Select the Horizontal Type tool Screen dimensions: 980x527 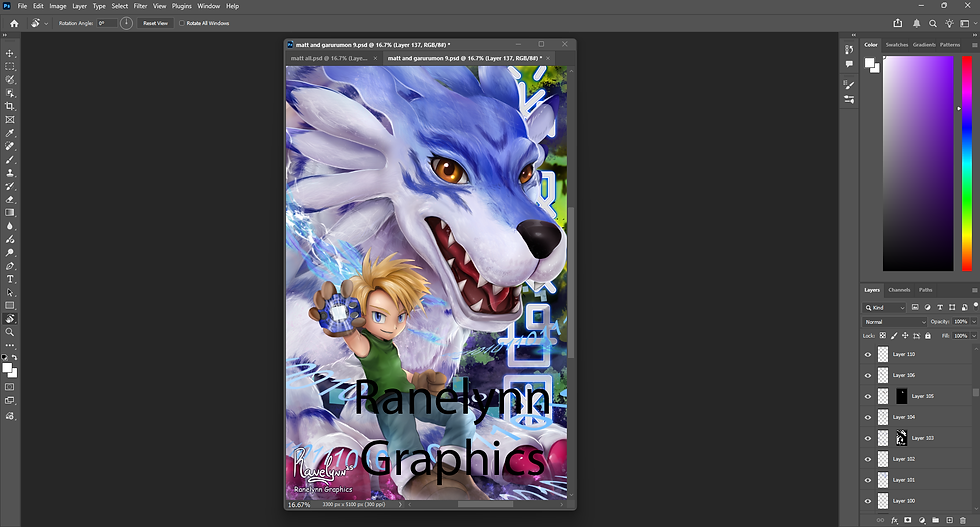(x=10, y=279)
